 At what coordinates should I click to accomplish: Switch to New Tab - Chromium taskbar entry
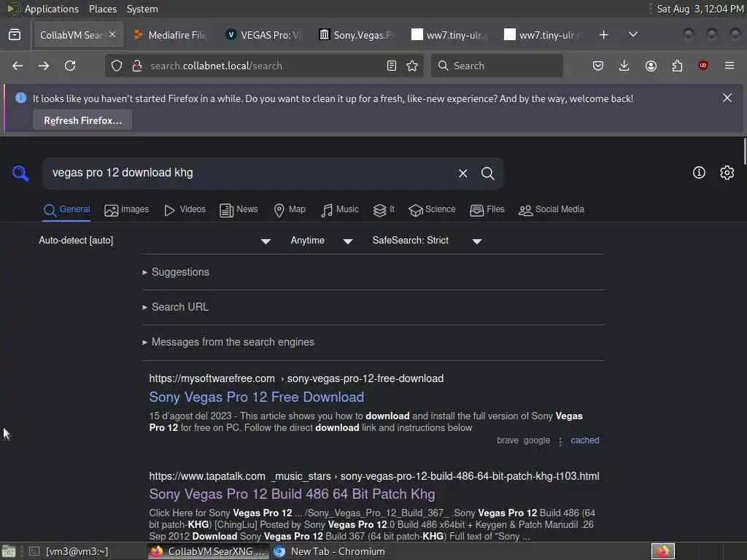coord(332,551)
